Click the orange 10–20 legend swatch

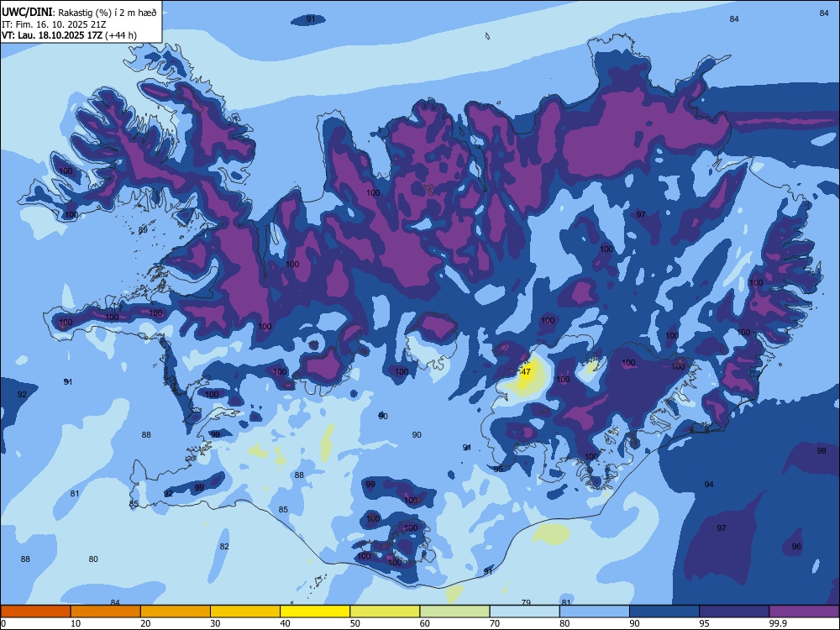(106, 612)
